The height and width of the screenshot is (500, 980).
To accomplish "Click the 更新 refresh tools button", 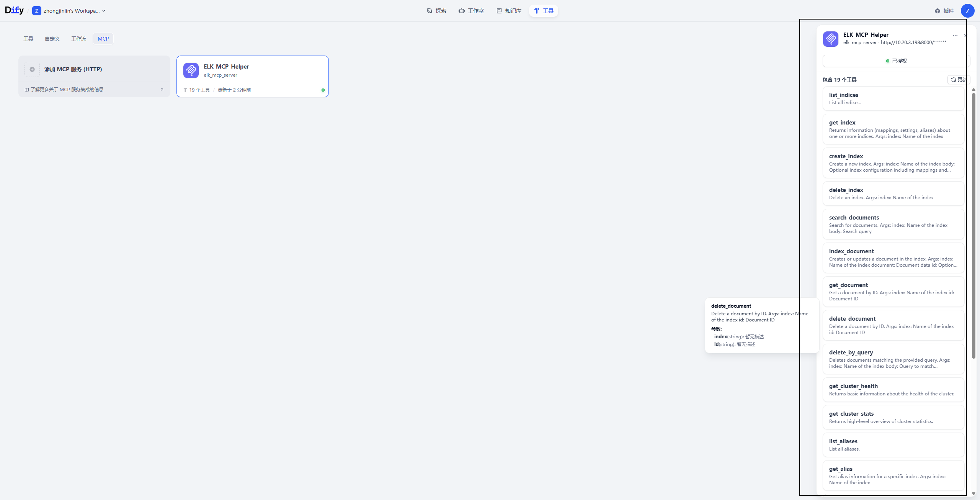I will tap(959, 80).
